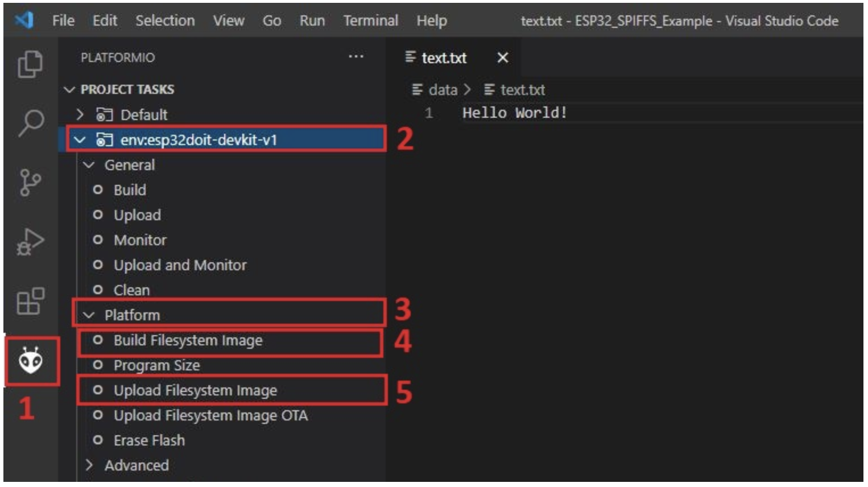The height and width of the screenshot is (487, 868).
Task: Open the PlatformIO alien-head view
Action: point(31,361)
